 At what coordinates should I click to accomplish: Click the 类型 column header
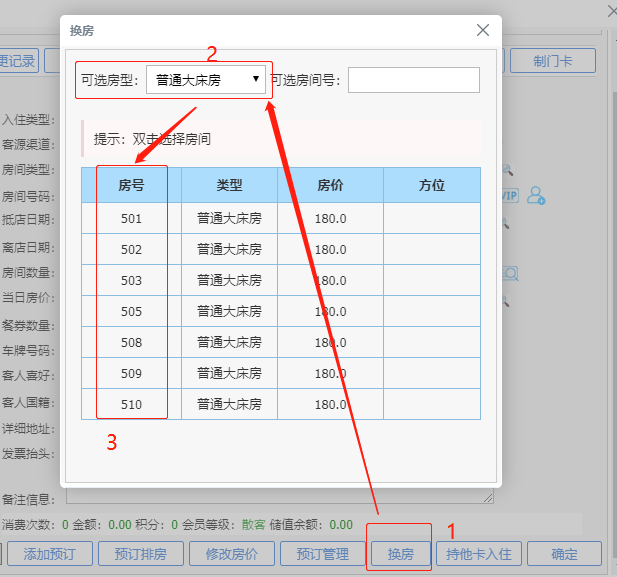tap(229, 185)
